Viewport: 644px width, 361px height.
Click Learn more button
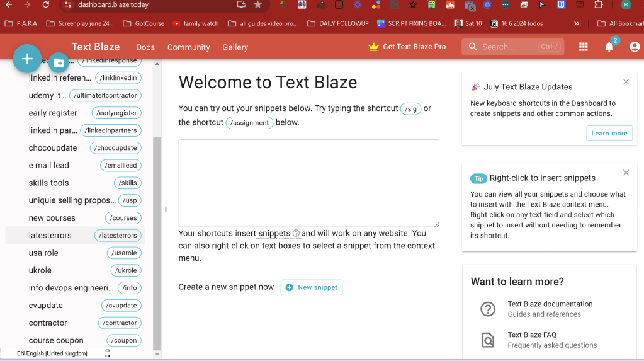[x=609, y=133]
